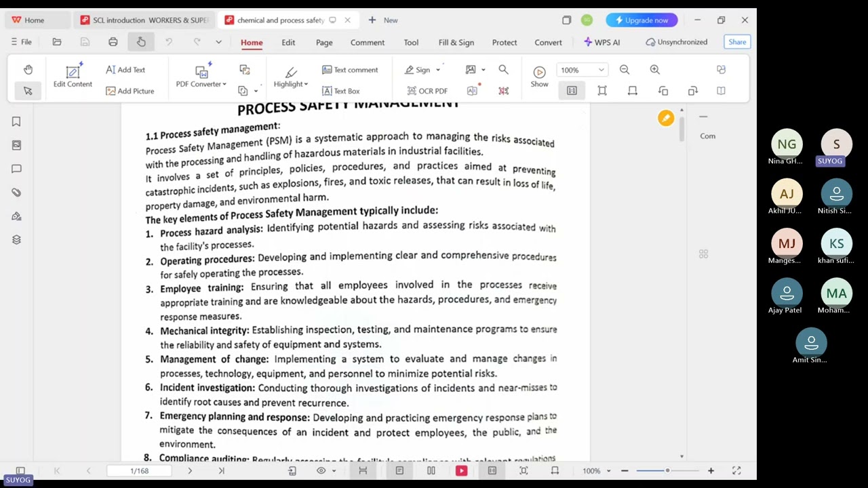Open eye view mode dropdown

[x=325, y=470]
